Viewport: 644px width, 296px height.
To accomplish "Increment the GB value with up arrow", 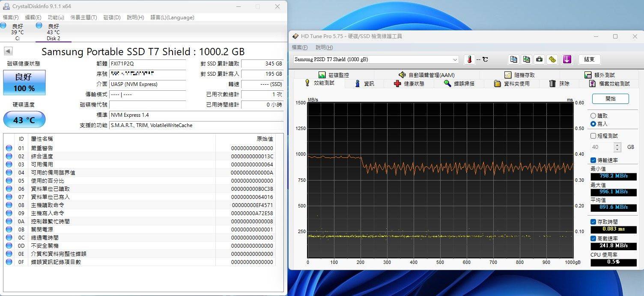I will pos(617,145).
